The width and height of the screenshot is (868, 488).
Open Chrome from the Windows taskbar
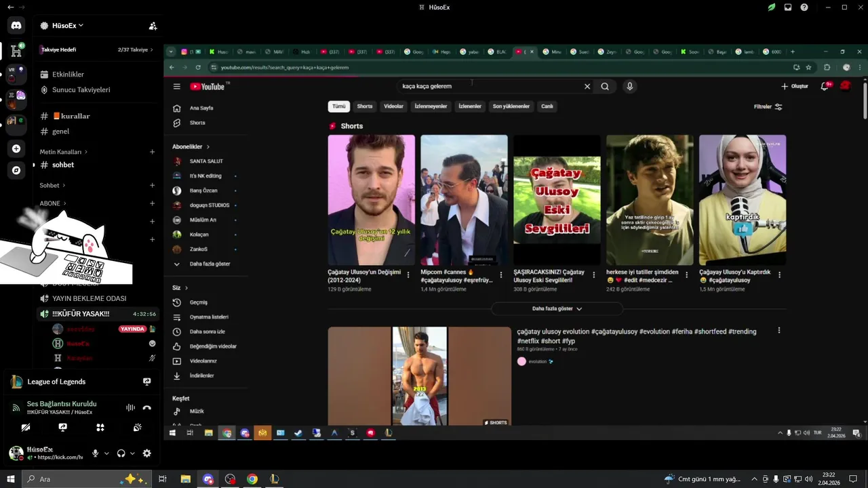click(x=252, y=479)
